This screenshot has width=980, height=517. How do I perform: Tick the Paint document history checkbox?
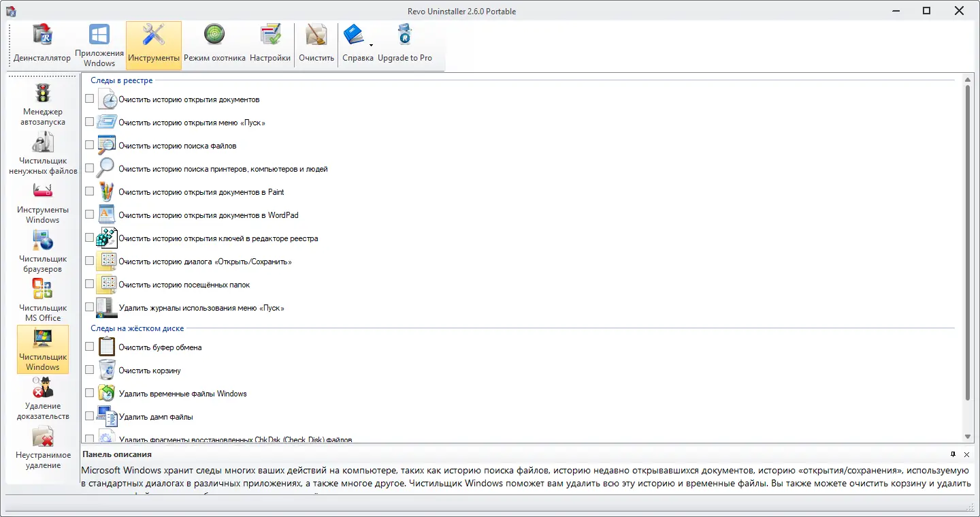[x=90, y=191]
